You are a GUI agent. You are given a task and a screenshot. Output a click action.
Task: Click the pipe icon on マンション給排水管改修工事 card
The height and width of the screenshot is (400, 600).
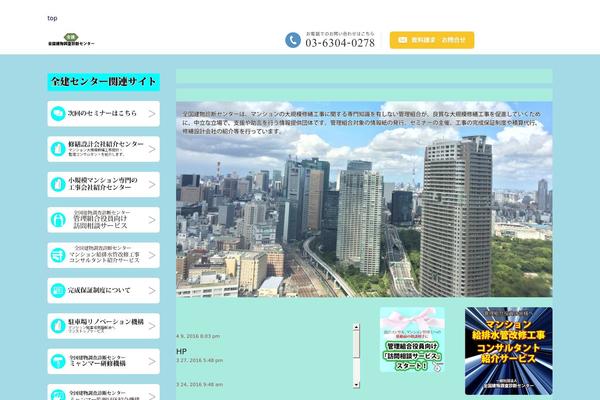click(58, 255)
